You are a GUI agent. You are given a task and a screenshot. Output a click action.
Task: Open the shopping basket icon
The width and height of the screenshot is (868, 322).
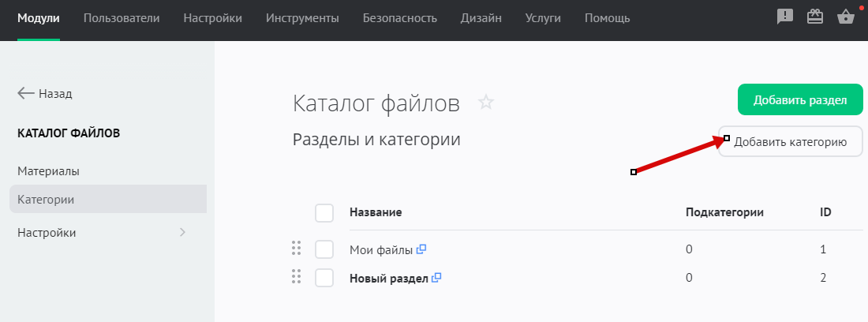coord(846,17)
